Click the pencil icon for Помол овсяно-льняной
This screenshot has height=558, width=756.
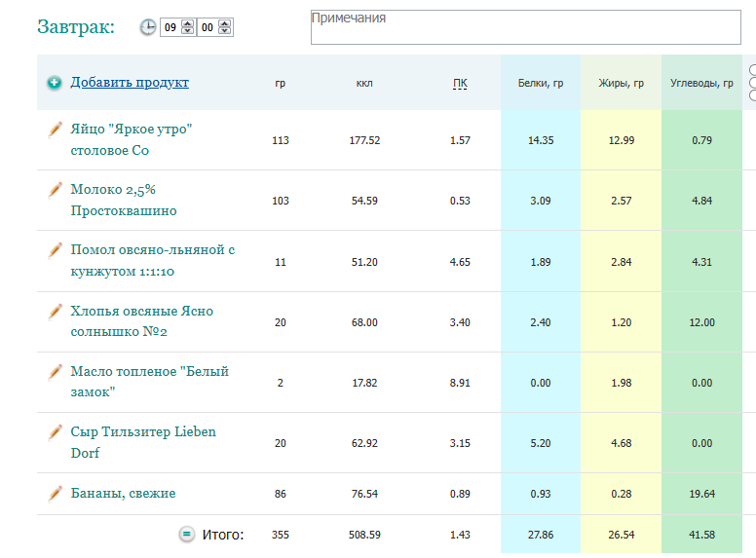click(x=55, y=249)
